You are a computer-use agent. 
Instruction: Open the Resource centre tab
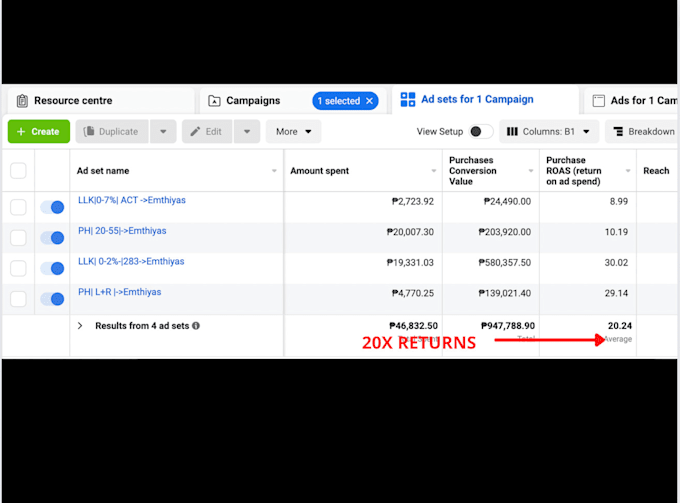[101, 101]
